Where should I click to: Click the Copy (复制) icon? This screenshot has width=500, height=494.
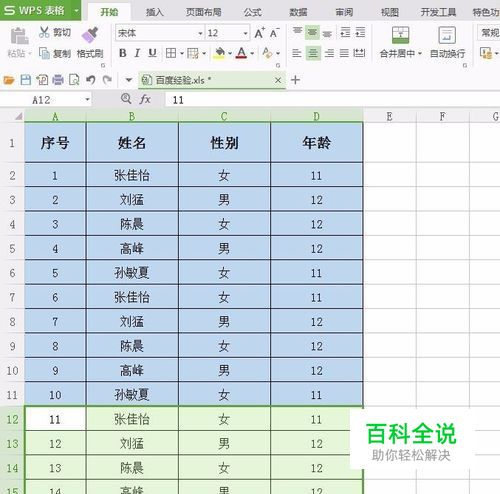[x=44, y=53]
